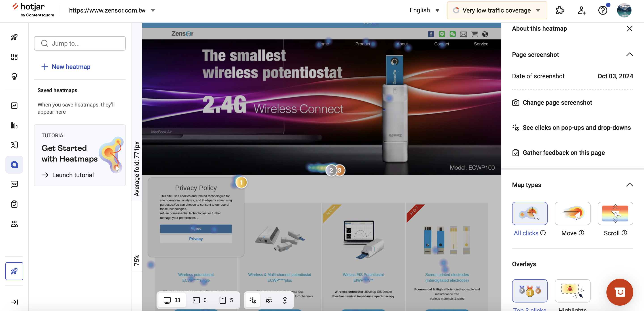
Task: Close the About this heatmap panel
Action: pos(629,28)
